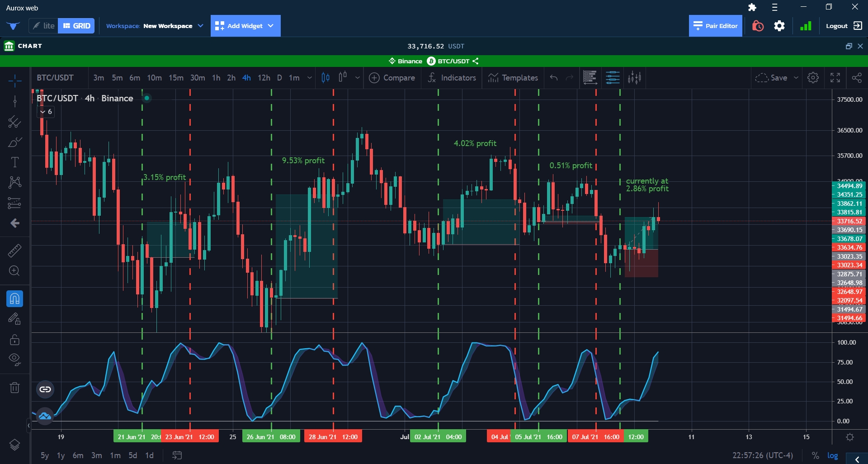The image size is (868, 464).
Task: Select the 12h timeframe
Action: point(264,78)
